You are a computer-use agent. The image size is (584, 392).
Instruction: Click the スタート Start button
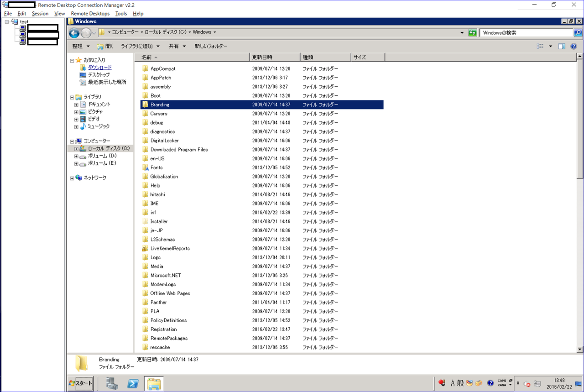81,383
